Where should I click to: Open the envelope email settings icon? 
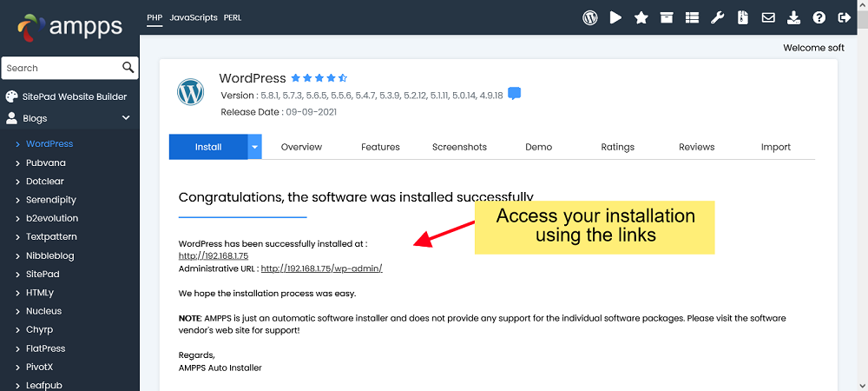click(768, 17)
